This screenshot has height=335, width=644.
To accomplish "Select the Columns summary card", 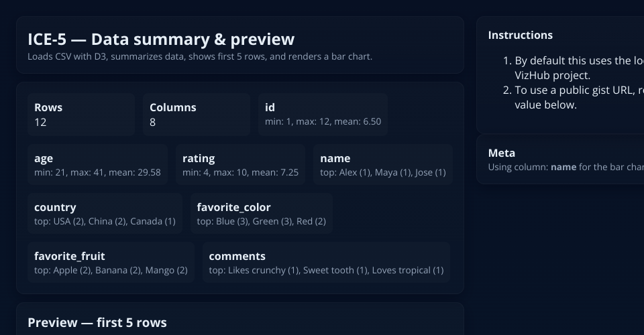I will pyautogui.click(x=197, y=115).
